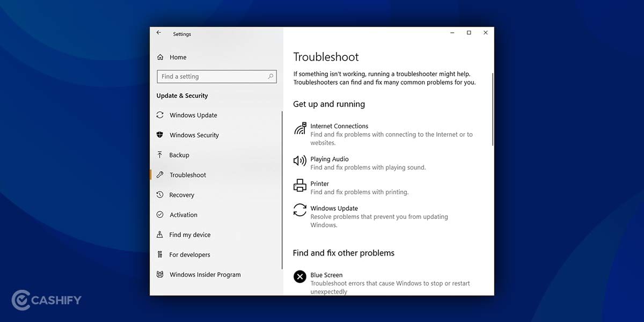
Task: Click the Home house icon
Action: coord(160,57)
